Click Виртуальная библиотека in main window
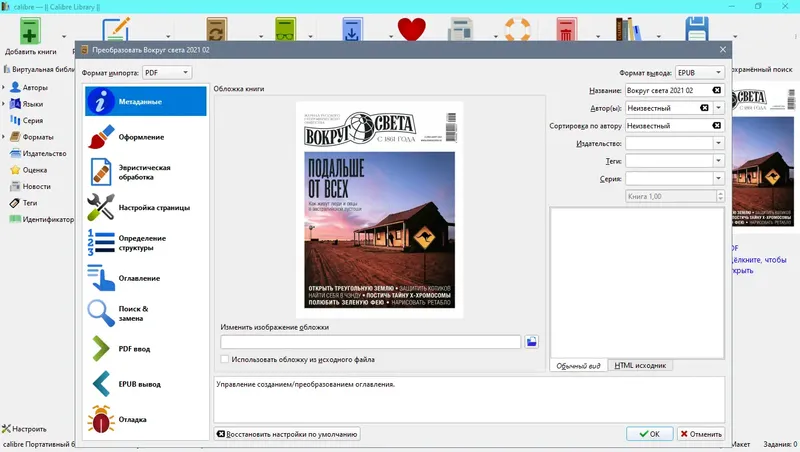Image resolution: width=800 pixels, height=452 pixels. [38, 69]
